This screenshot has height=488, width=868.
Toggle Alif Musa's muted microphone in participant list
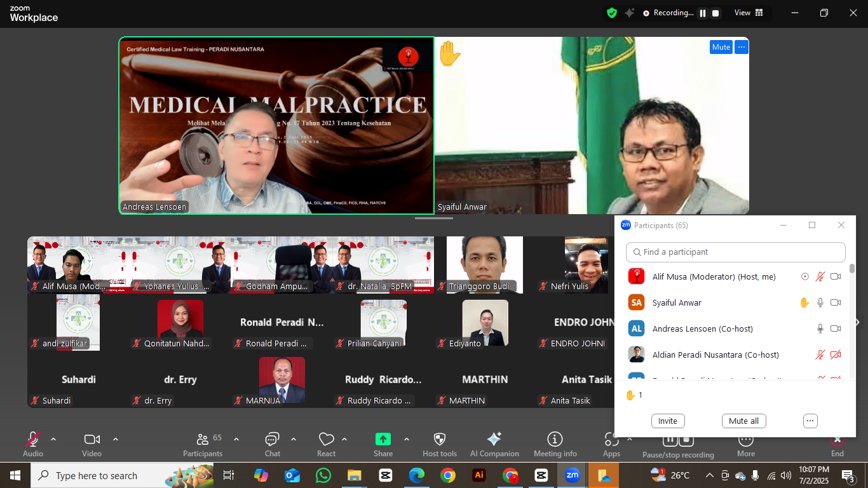[820, 276]
